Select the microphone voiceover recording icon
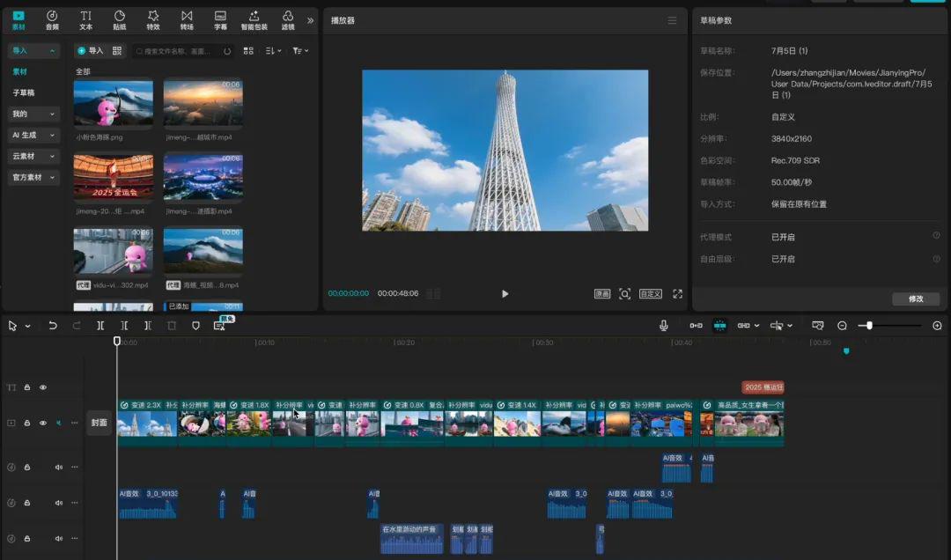This screenshot has width=951, height=560. pyautogui.click(x=664, y=325)
